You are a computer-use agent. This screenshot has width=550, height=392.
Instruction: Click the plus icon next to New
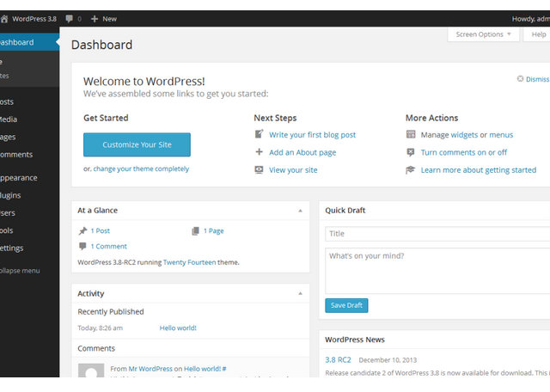click(94, 19)
